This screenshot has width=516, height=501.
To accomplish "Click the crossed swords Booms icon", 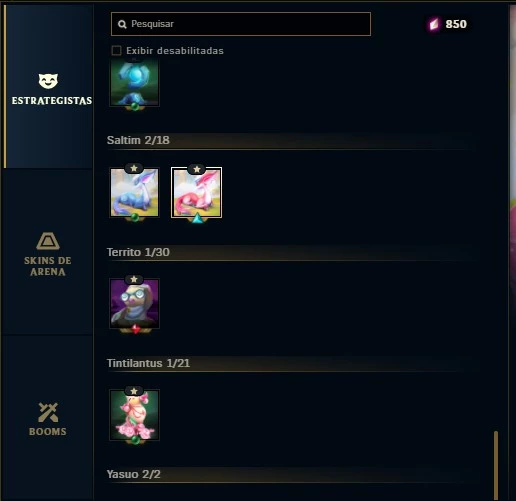I will click(x=48, y=412).
